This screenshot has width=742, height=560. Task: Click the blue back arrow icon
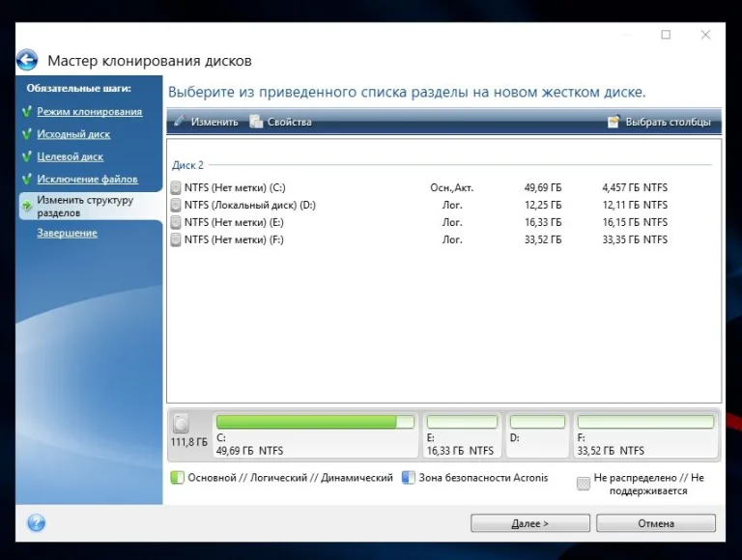(27, 60)
